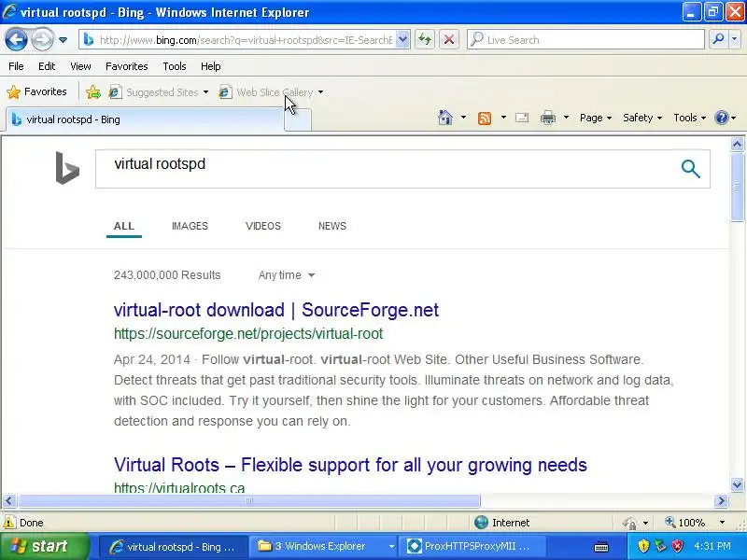This screenshot has height=560, width=747.
Task: Open 'Virtual Roots – Flexible support' result
Action: pyautogui.click(x=350, y=465)
